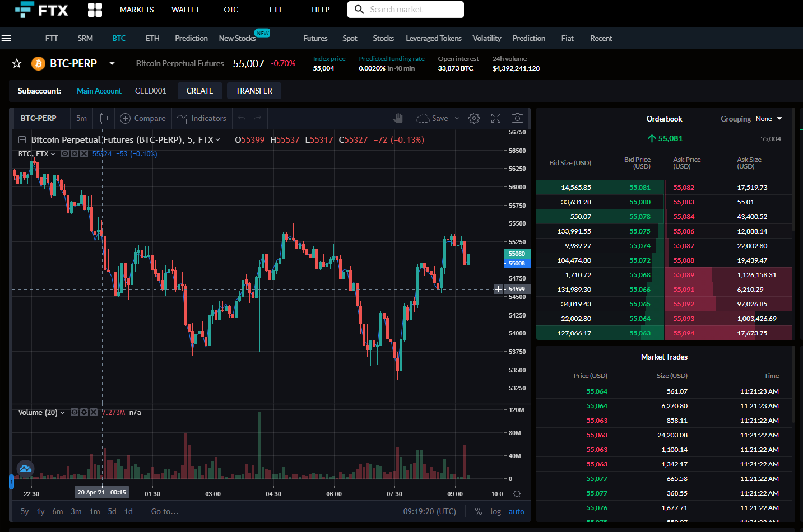Open the MARKETS menu

pyautogui.click(x=137, y=10)
